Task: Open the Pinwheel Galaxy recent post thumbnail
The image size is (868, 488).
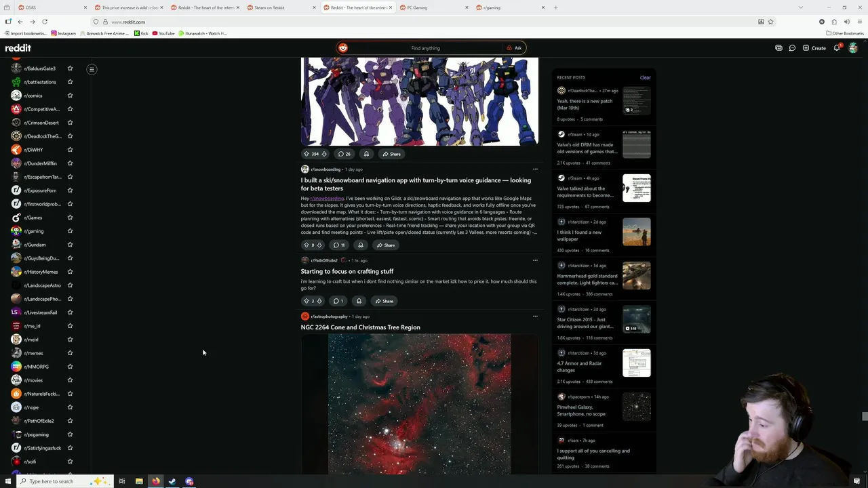Action: point(637,407)
